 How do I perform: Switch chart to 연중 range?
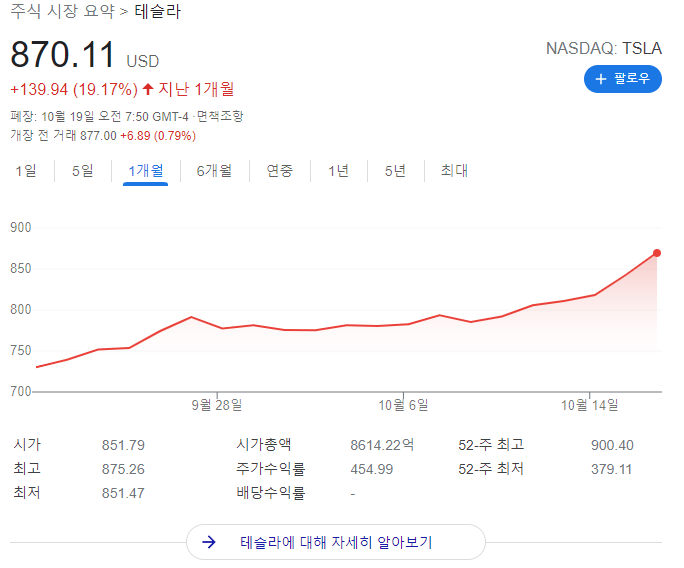pos(280,171)
